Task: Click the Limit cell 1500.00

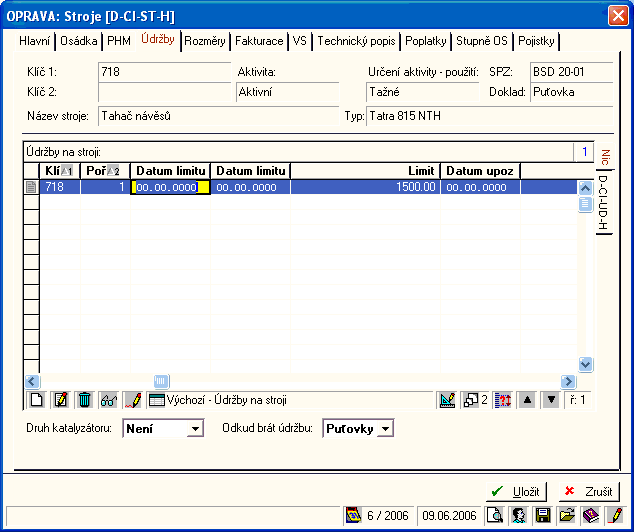Action: click(365, 187)
